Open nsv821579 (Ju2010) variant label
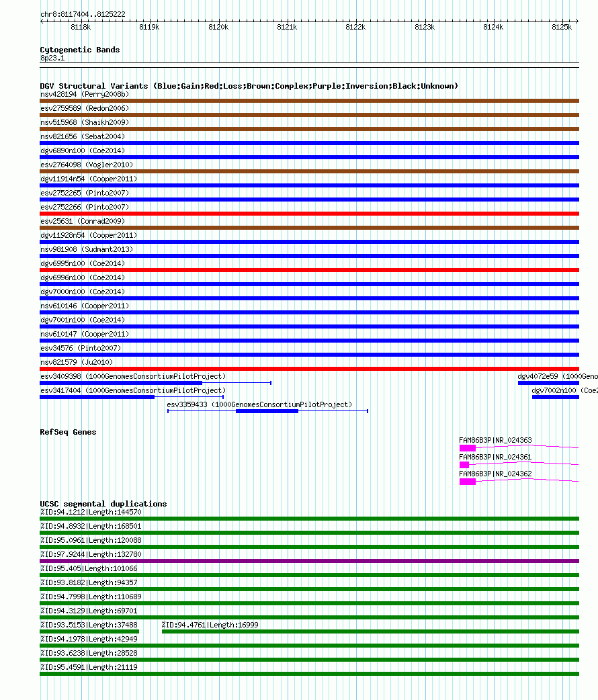Screen dimensions: 598x700 [x=77, y=363]
